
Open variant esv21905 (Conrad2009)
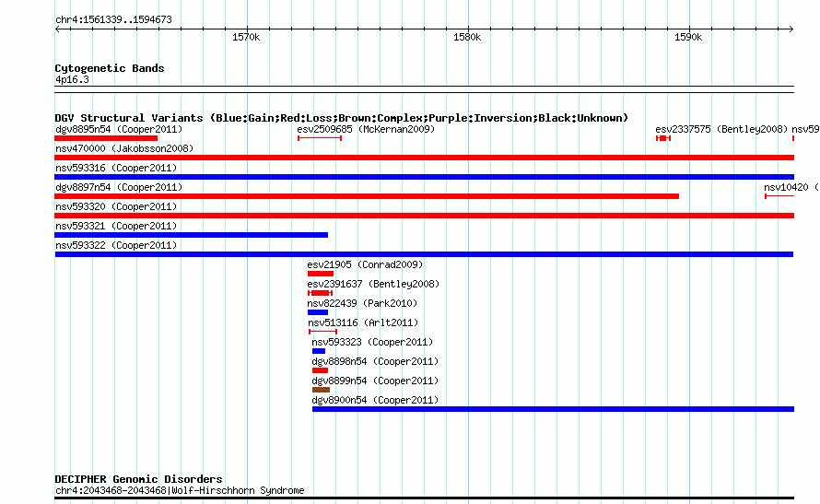click(x=365, y=264)
